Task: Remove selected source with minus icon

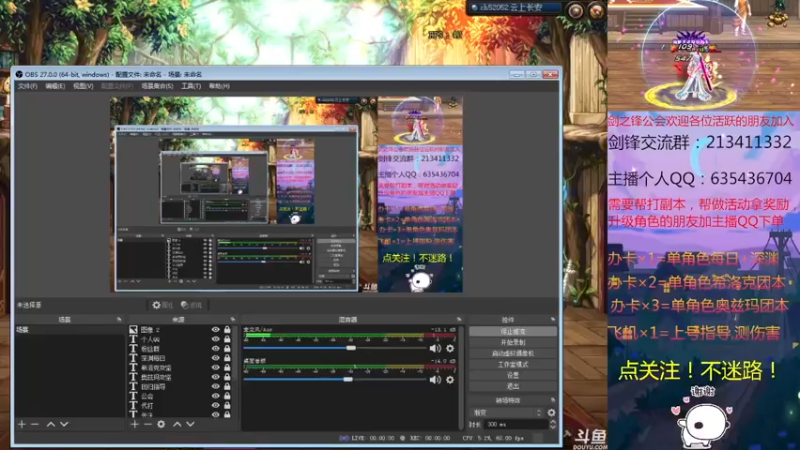Action: click(x=147, y=424)
